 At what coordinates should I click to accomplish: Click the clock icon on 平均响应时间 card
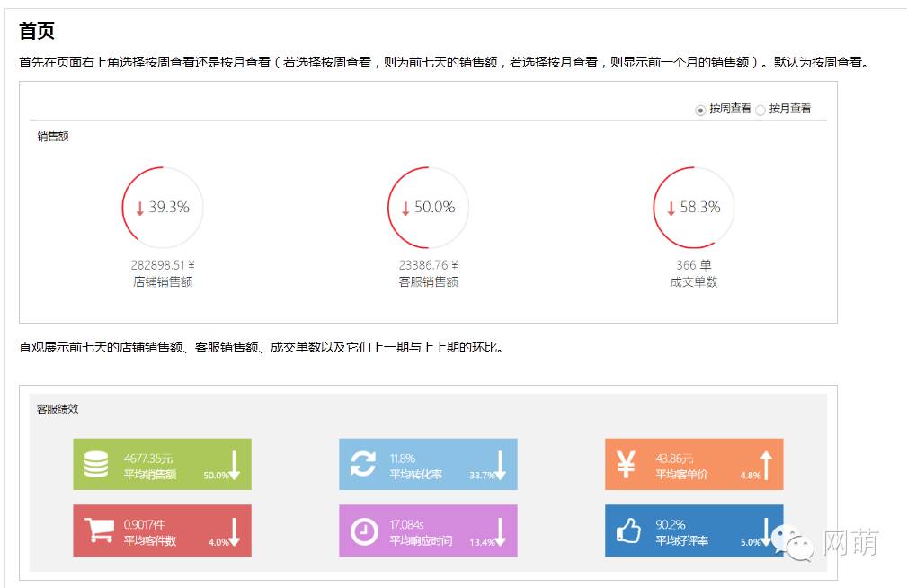[x=364, y=531]
